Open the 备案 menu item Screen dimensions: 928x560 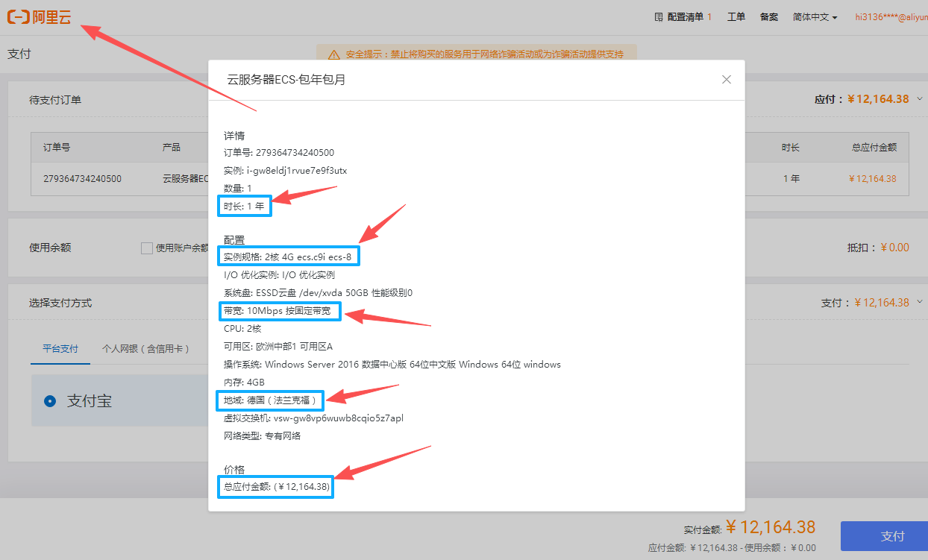(x=768, y=17)
